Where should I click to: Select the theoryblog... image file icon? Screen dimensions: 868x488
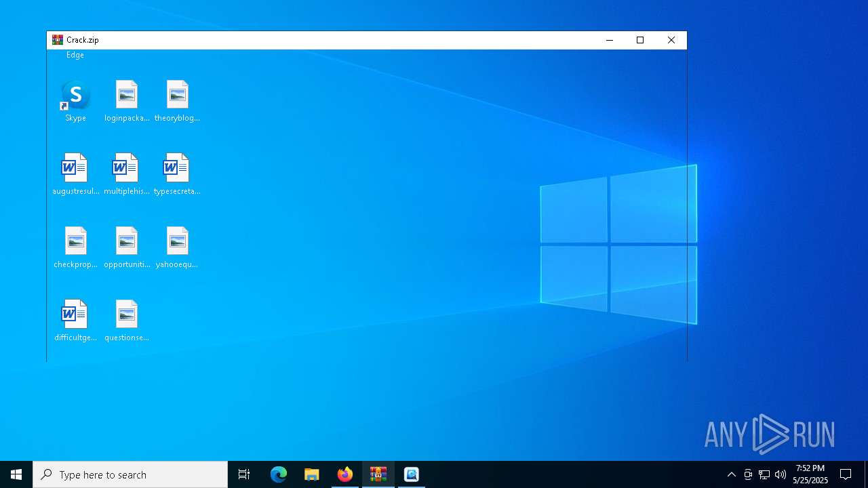click(x=177, y=102)
